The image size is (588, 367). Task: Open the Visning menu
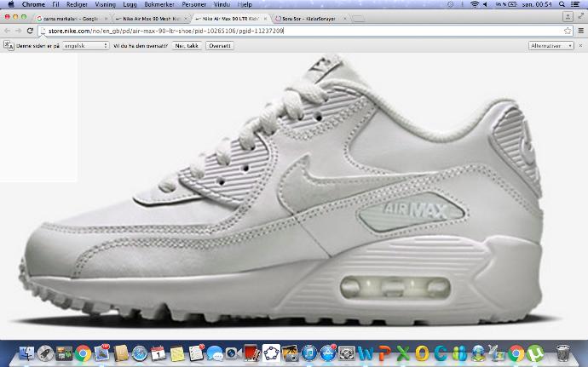pyautogui.click(x=106, y=4)
